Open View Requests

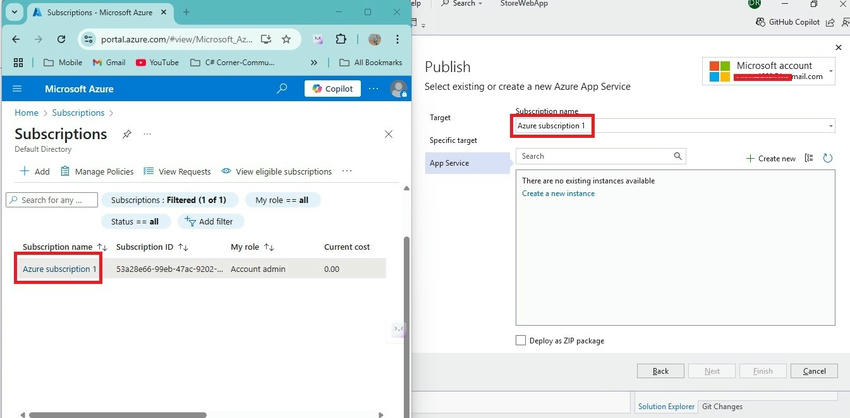[177, 171]
